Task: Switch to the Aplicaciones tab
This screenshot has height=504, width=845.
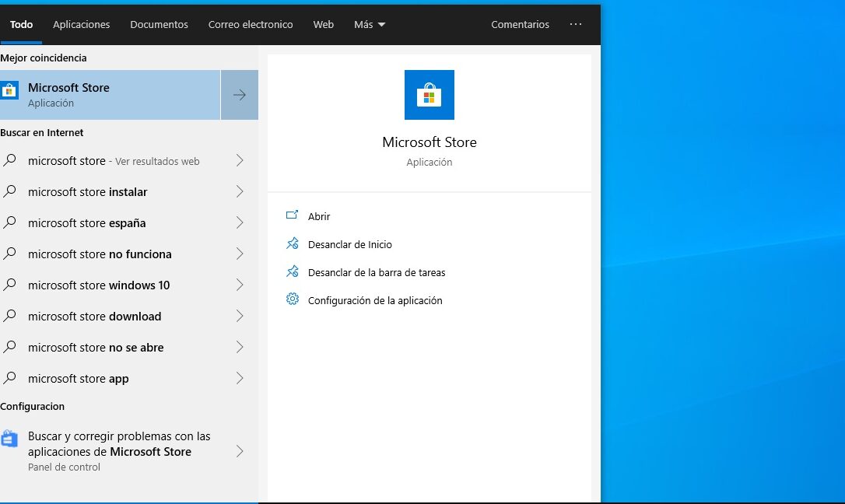Action: point(82,24)
